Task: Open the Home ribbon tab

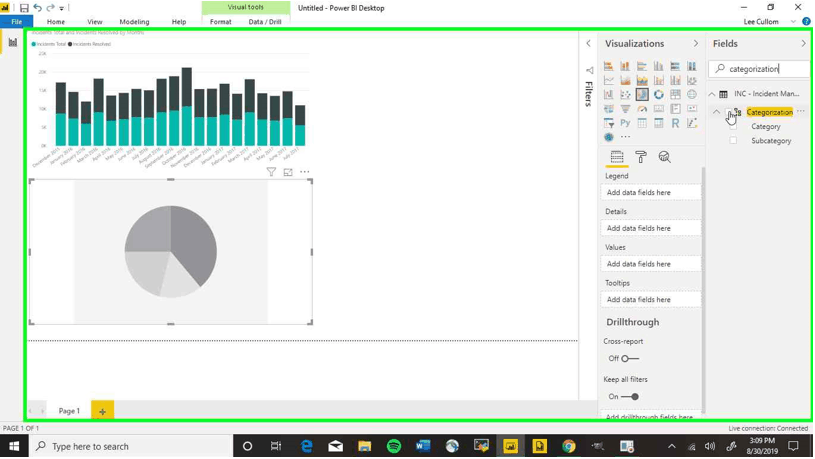Action: [x=56, y=22]
